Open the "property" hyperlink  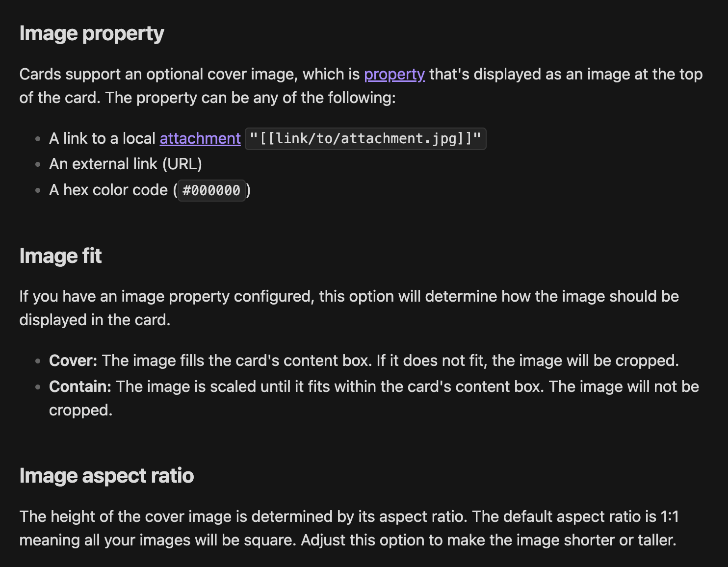point(394,74)
